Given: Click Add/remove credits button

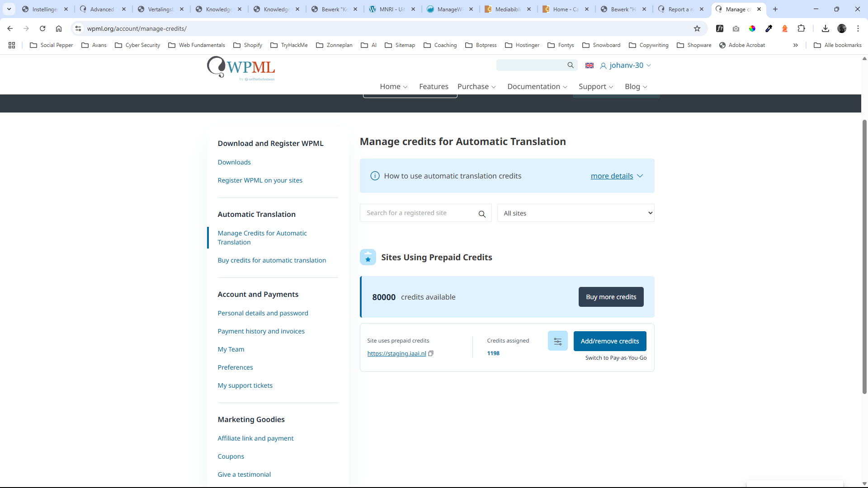Looking at the screenshot, I should [x=610, y=341].
